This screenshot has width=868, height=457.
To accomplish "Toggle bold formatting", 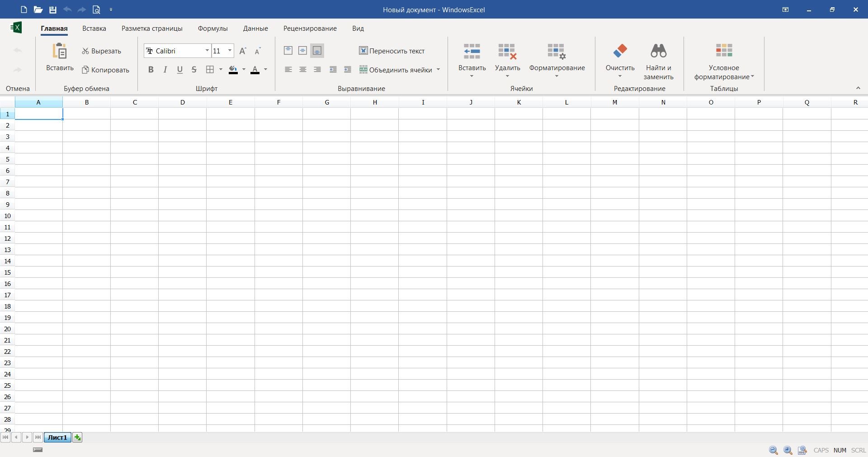I will [151, 70].
